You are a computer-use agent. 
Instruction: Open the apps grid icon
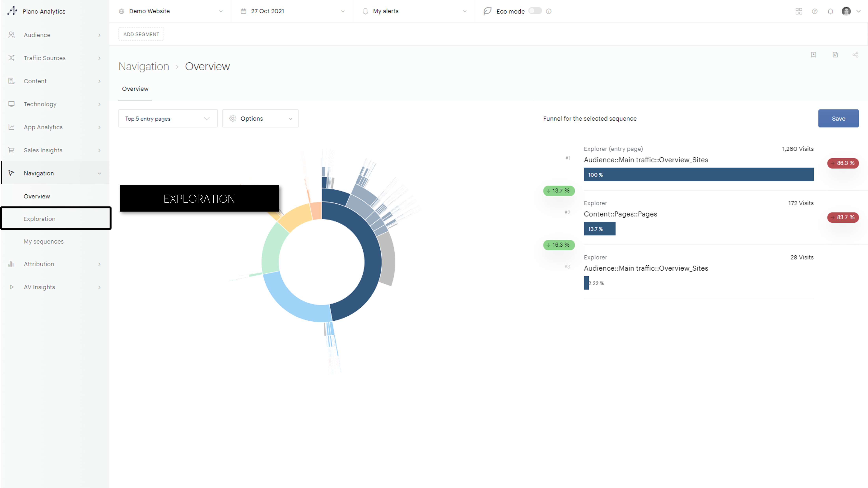799,11
